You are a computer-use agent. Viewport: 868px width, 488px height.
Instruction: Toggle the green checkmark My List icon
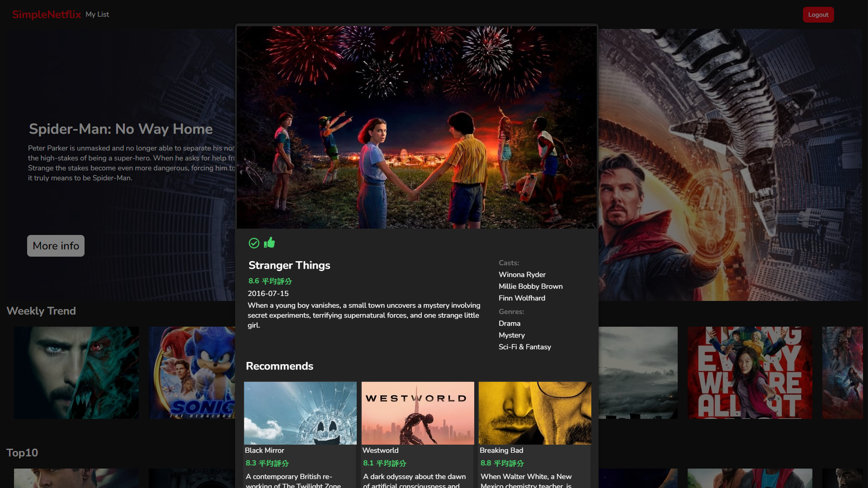tap(254, 243)
